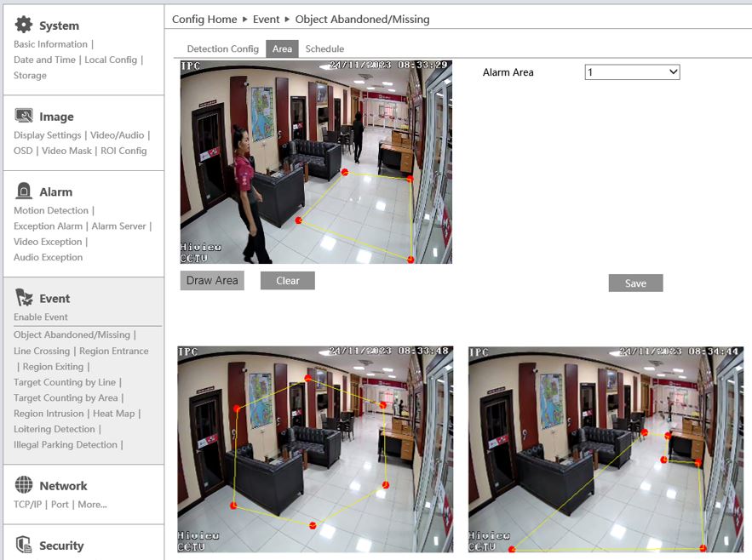The width and height of the screenshot is (752, 560).
Task: Click the Event section icon
Action: tap(24, 298)
